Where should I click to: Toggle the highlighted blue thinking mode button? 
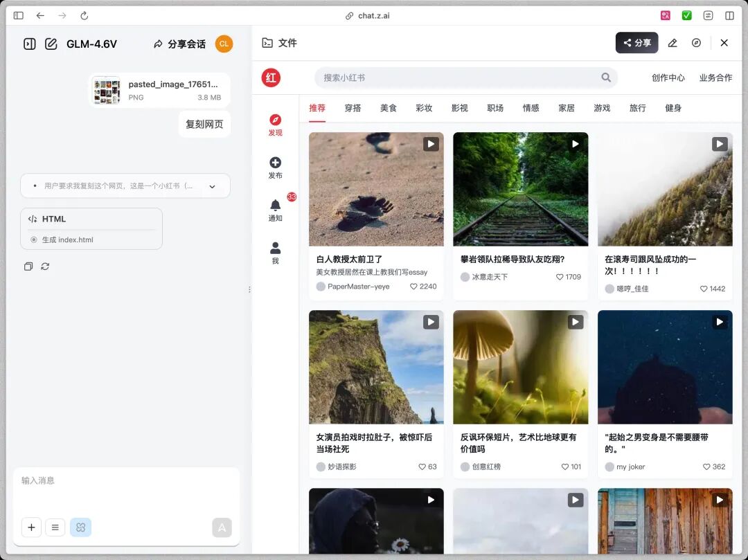click(80, 527)
